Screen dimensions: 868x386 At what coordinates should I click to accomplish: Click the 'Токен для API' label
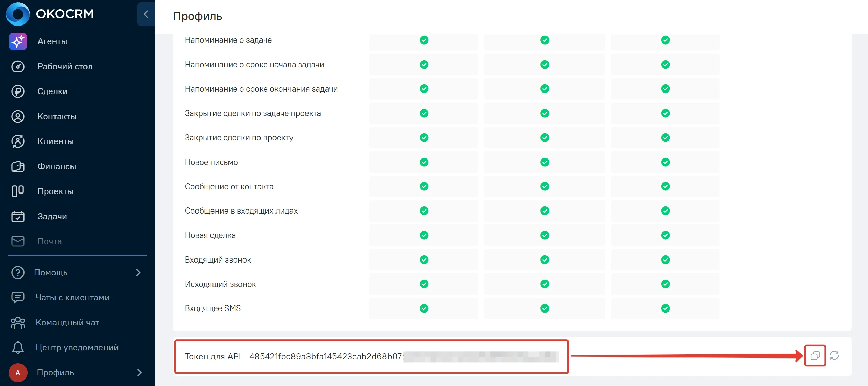click(213, 356)
